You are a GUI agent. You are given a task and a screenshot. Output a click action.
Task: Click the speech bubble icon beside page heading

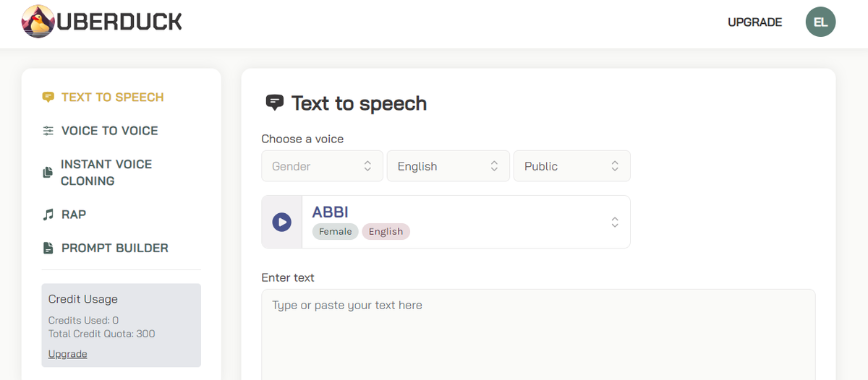pyautogui.click(x=274, y=103)
